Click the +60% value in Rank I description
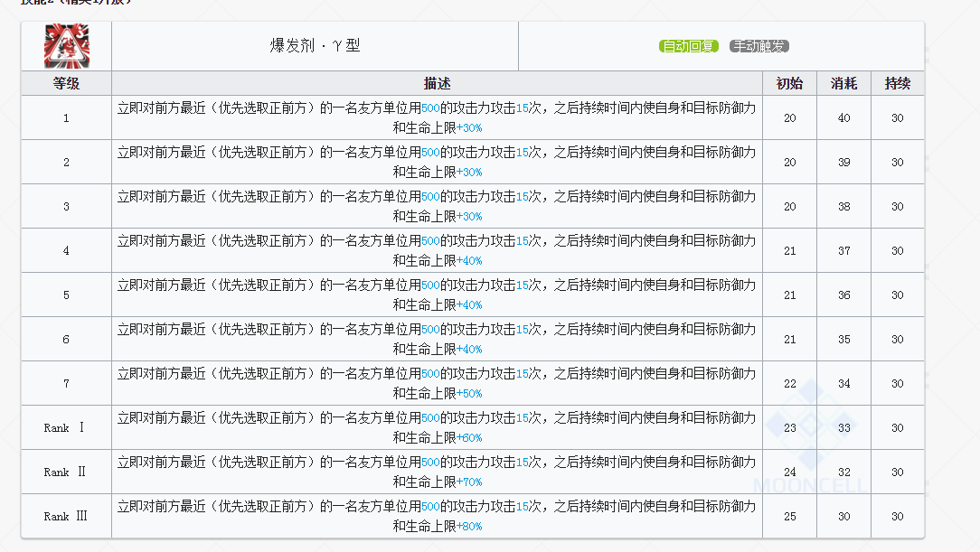Viewport: 980px width, 552px height. coord(469,438)
